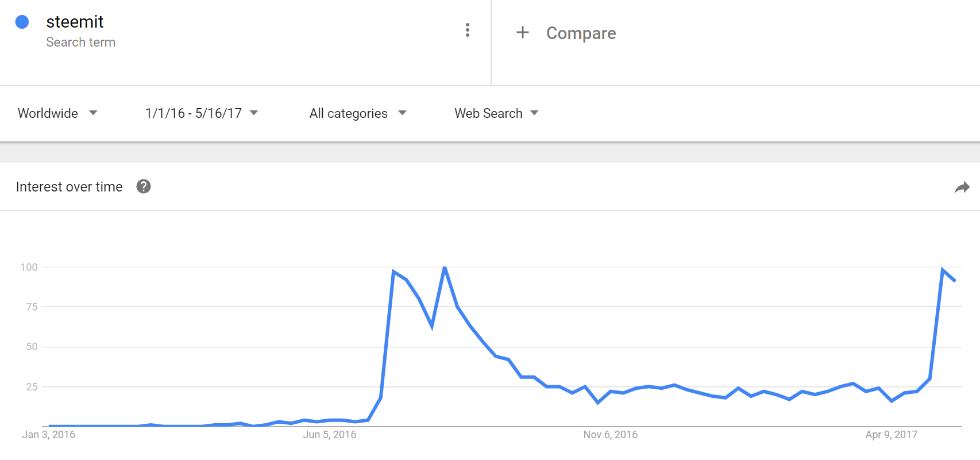Image resolution: width=980 pixels, height=460 pixels.
Task: Open help icon beside Interest over time
Action: click(x=144, y=186)
